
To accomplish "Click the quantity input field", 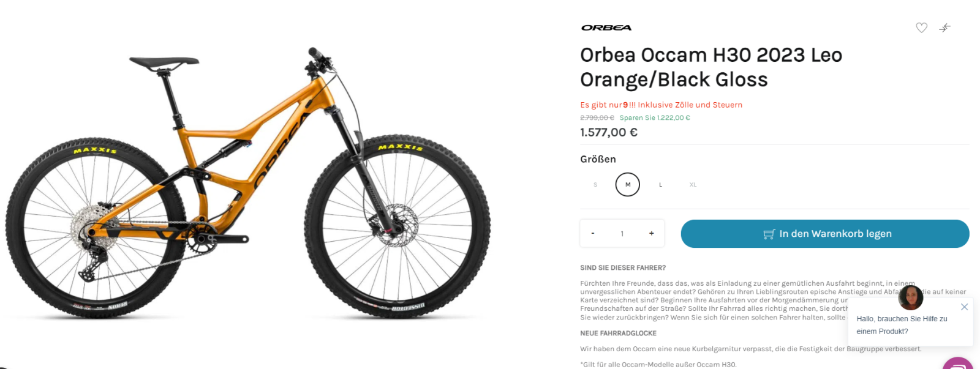I will coord(622,234).
